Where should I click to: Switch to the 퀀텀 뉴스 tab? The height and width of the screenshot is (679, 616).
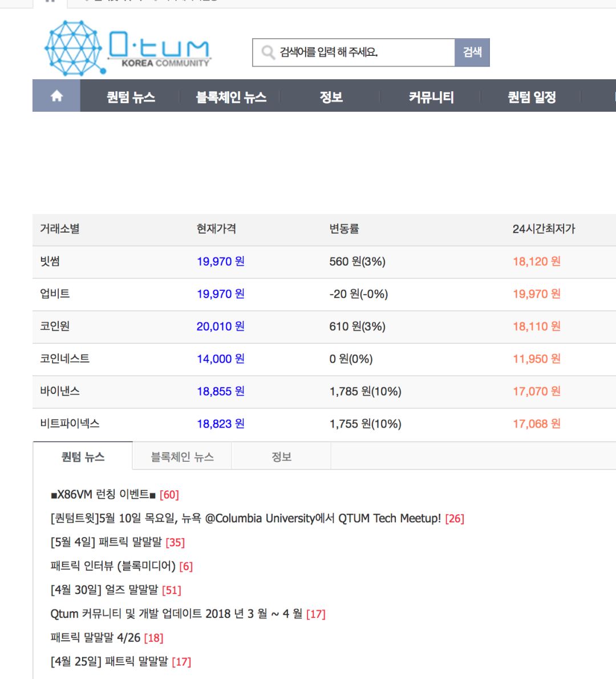(83, 457)
